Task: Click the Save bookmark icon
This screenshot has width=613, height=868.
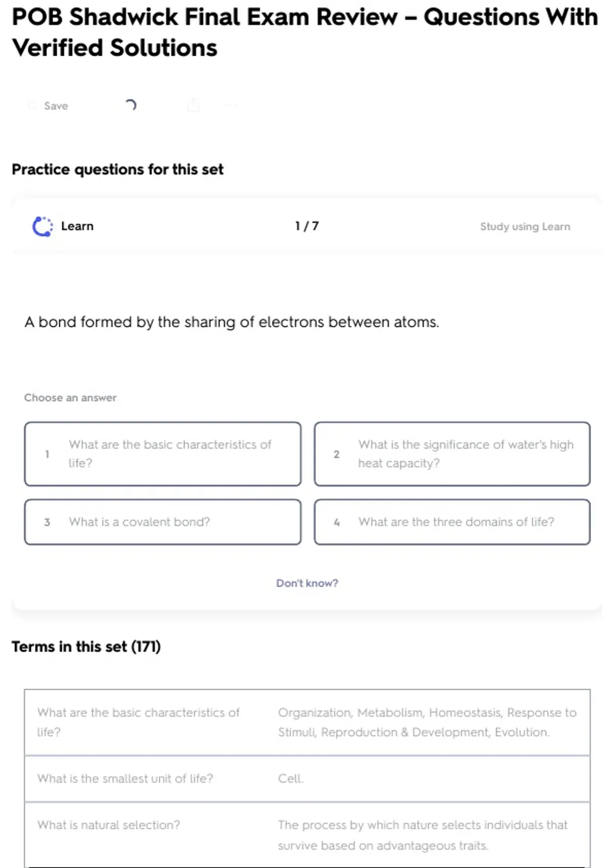Action: click(x=32, y=106)
